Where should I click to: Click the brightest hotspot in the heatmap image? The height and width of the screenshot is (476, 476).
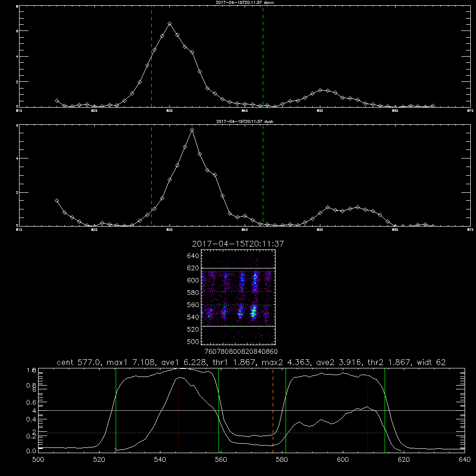(x=253, y=313)
